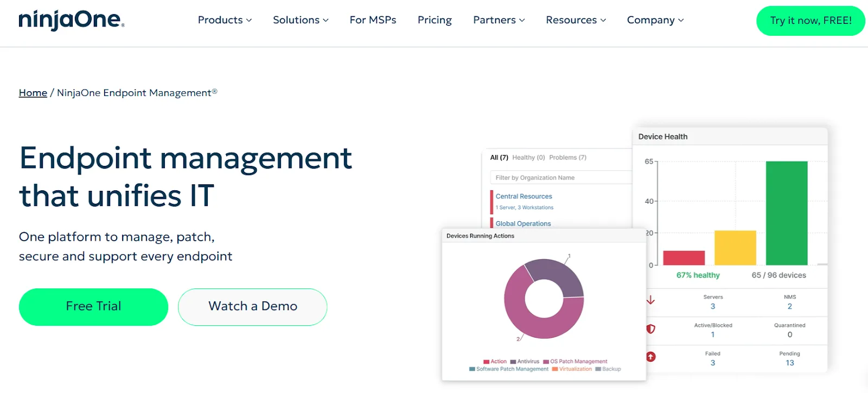
Task: Click the yellow bar in Device Health chart
Action: [x=735, y=248]
